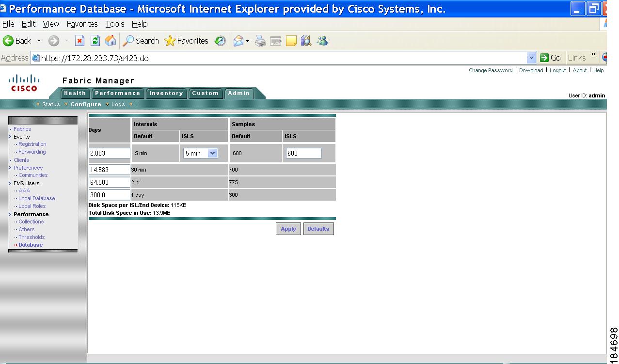Open the Favorites menu
619x364 pixels.
pyautogui.click(x=82, y=24)
